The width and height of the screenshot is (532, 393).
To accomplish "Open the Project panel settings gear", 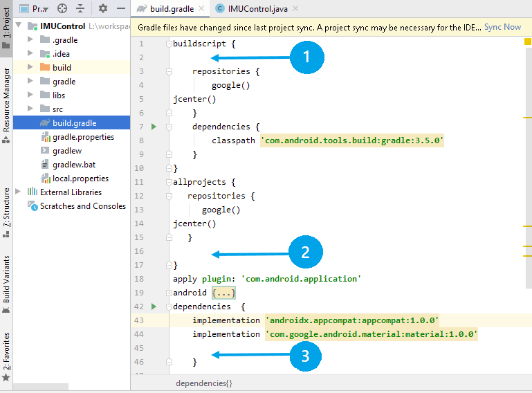I will coord(102,8).
